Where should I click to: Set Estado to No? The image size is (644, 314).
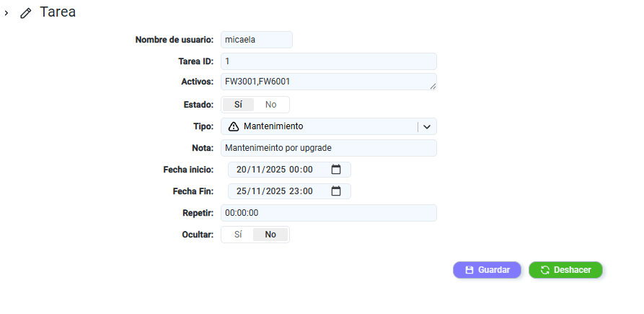[x=270, y=105]
